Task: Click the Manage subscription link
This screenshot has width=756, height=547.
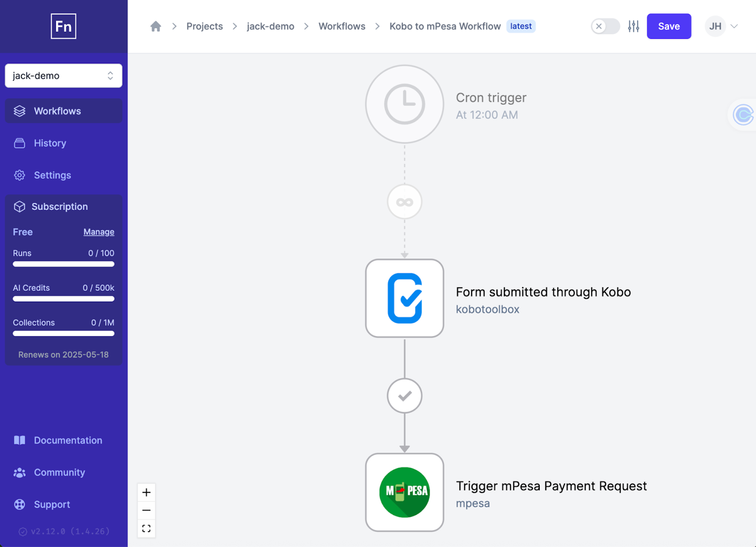Action: [x=99, y=232]
